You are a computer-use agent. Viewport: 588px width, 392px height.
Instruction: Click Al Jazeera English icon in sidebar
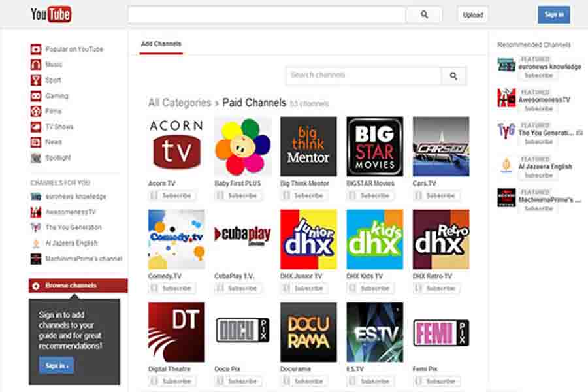(x=36, y=243)
